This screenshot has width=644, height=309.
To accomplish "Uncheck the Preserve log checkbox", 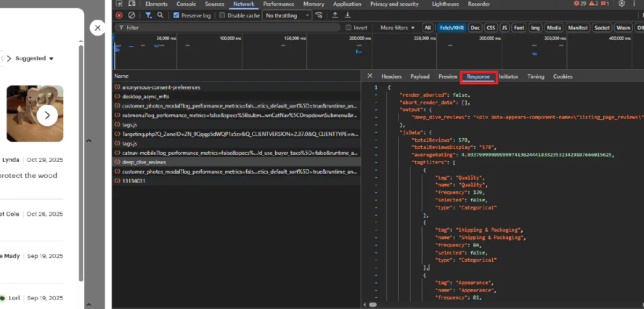I will point(177,16).
